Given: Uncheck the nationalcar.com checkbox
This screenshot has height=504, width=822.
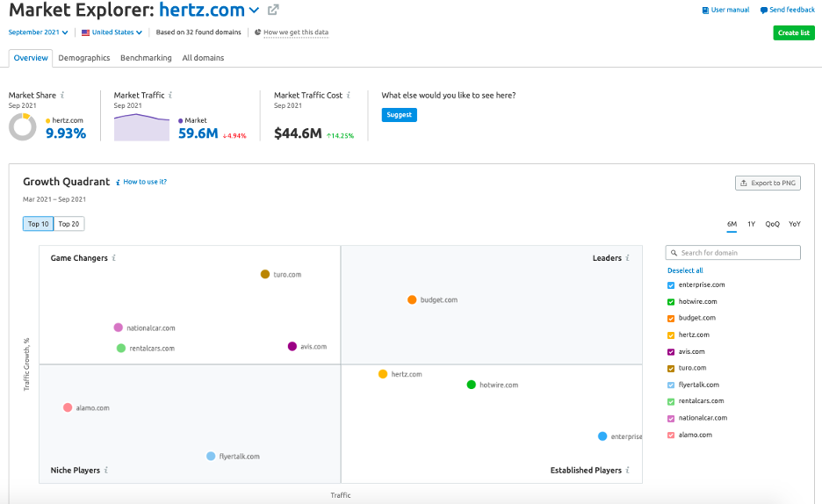Looking at the screenshot, I should tap(670, 419).
